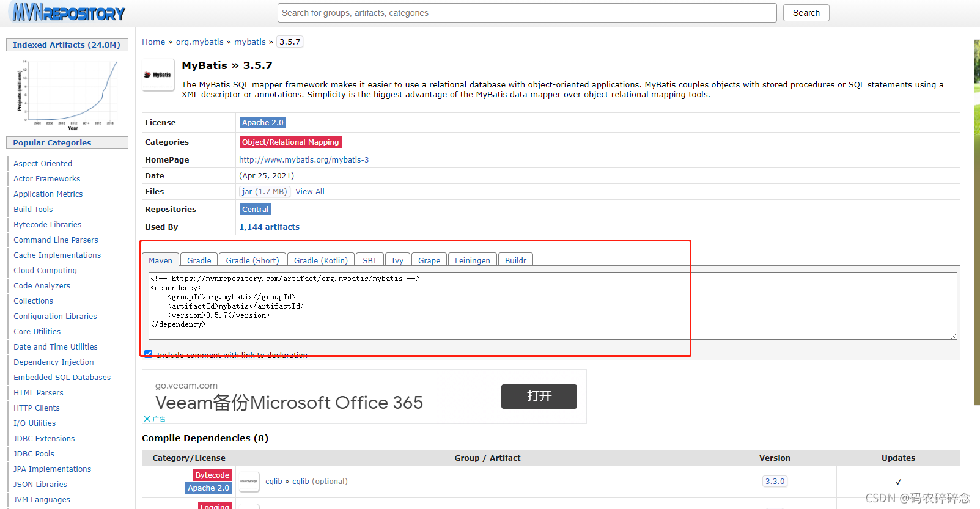Open Cache Implementations category

coord(57,255)
